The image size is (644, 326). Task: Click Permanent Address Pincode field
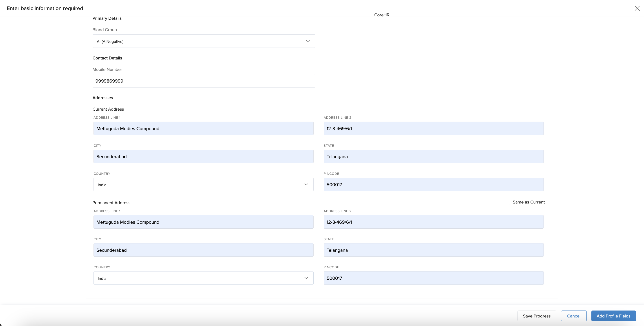click(433, 278)
